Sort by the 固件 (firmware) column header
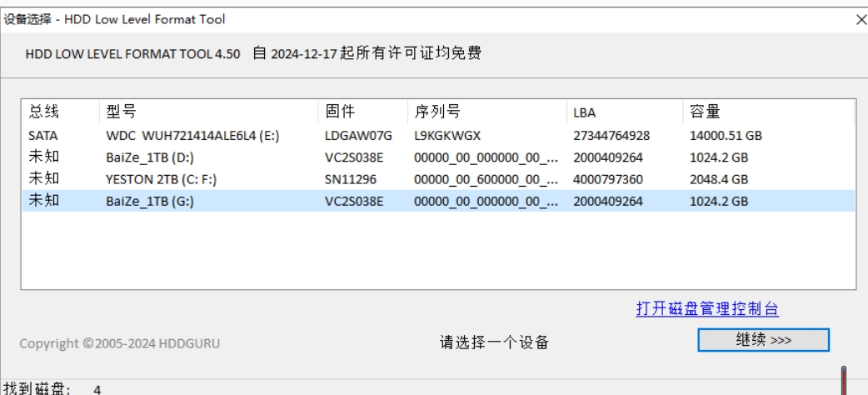The width and height of the screenshot is (868, 395). (x=341, y=112)
